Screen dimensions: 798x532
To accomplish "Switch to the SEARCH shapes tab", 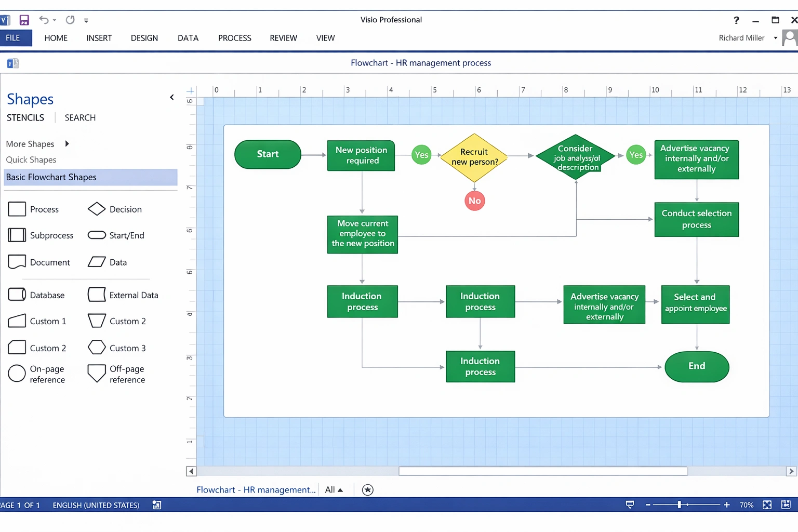I will click(x=79, y=117).
